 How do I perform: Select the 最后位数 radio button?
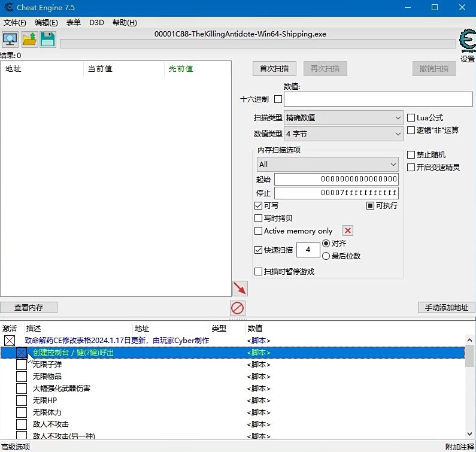326,256
